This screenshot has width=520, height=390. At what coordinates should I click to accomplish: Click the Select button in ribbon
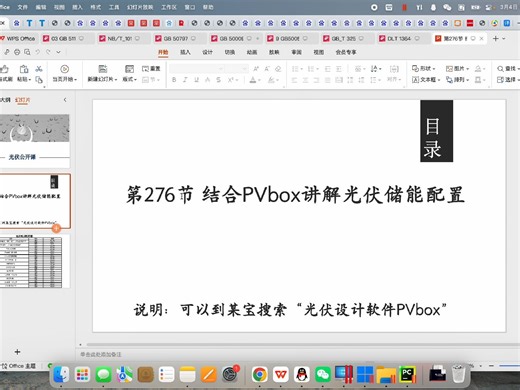tap(508, 80)
